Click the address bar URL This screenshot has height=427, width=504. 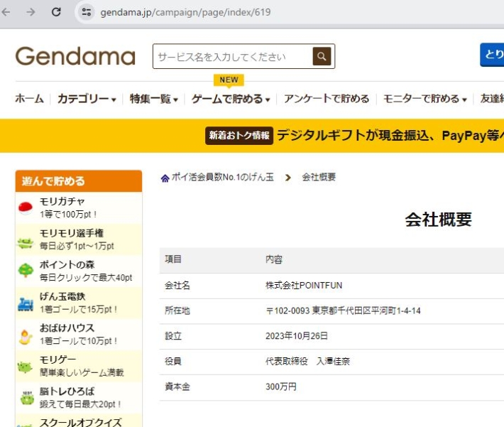[x=185, y=12]
